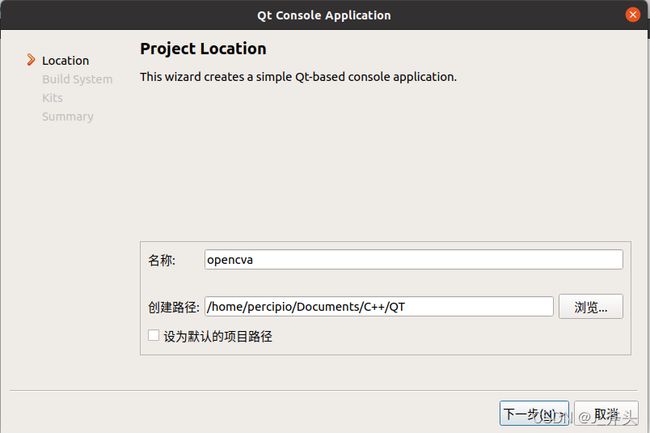The height and width of the screenshot is (433, 650).
Task: Open the 浏览... browse dialog
Action: point(591,307)
